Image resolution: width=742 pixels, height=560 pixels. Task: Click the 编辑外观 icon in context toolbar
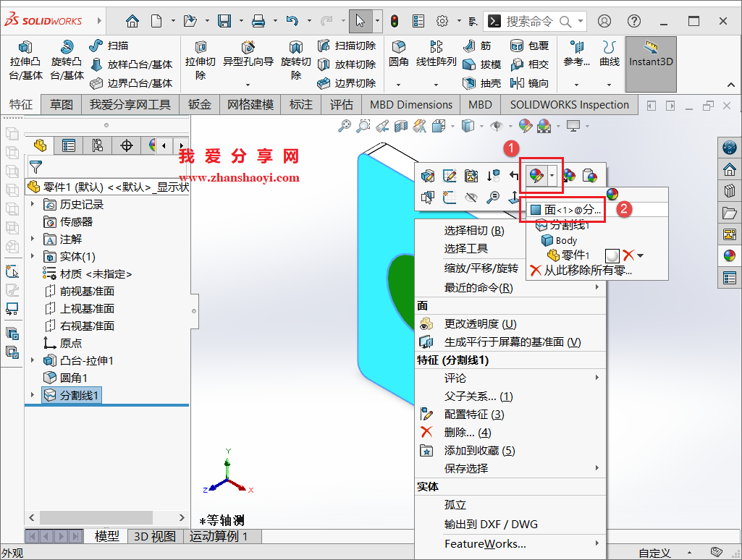(x=537, y=175)
